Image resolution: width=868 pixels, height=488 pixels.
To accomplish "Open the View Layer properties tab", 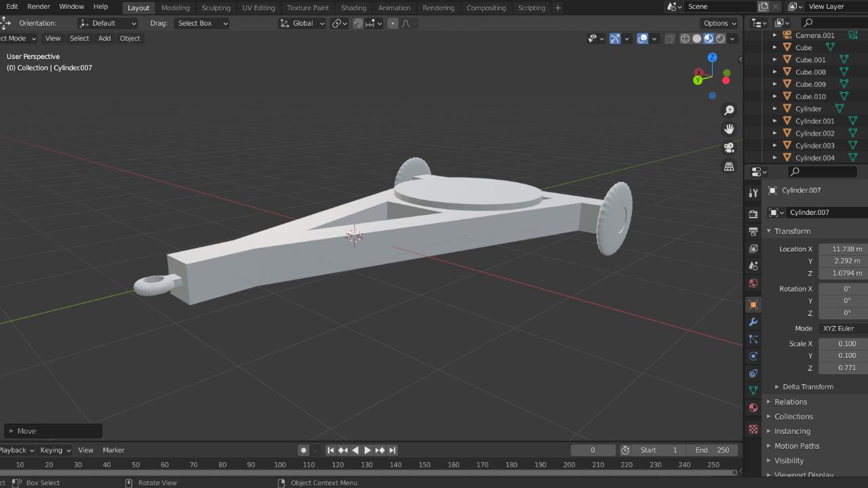I will coord(753,249).
